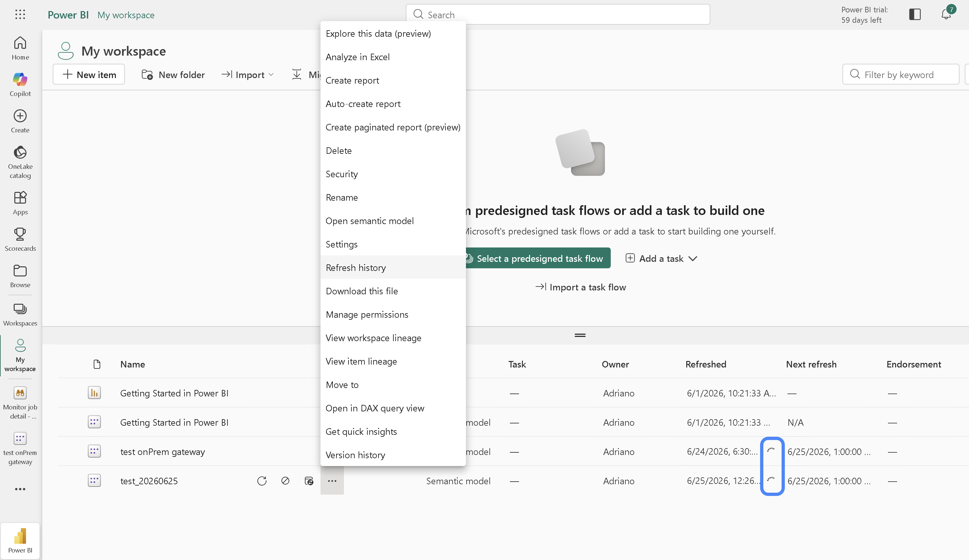Click the task flow pane resize handle
Image resolution: width=969 pixels, height=560 pixels.
pyautogui.click(x=580, y=335)
